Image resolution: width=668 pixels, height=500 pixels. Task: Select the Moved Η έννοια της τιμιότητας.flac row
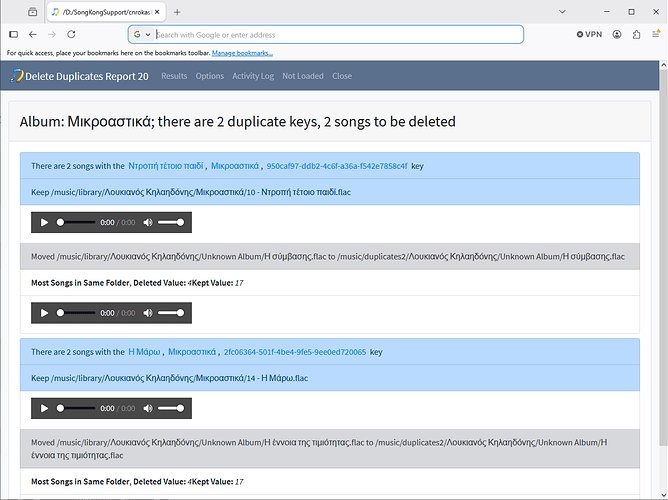[330, 449]
